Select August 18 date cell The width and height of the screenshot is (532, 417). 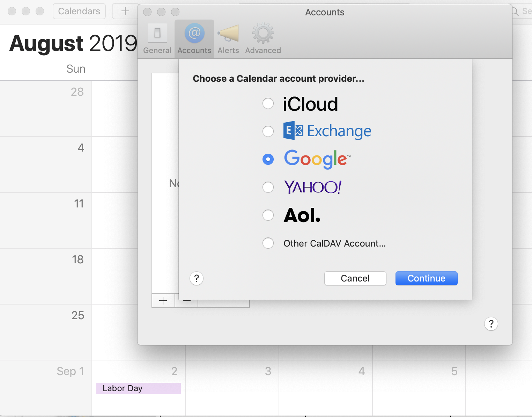coord(46,276)
